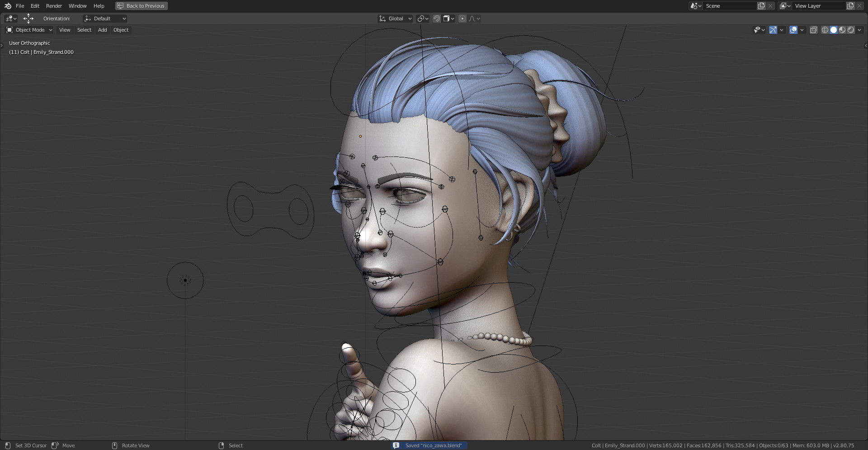868x450 pixels.
Task: Click the Scene name field
Action: 730,6
